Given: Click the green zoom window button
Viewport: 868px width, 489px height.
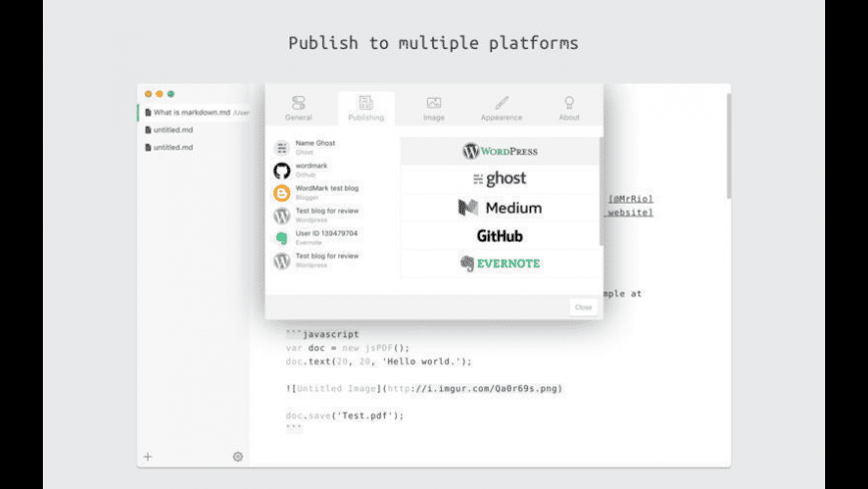Looking at the screenshot, I should tap(171, 94).
